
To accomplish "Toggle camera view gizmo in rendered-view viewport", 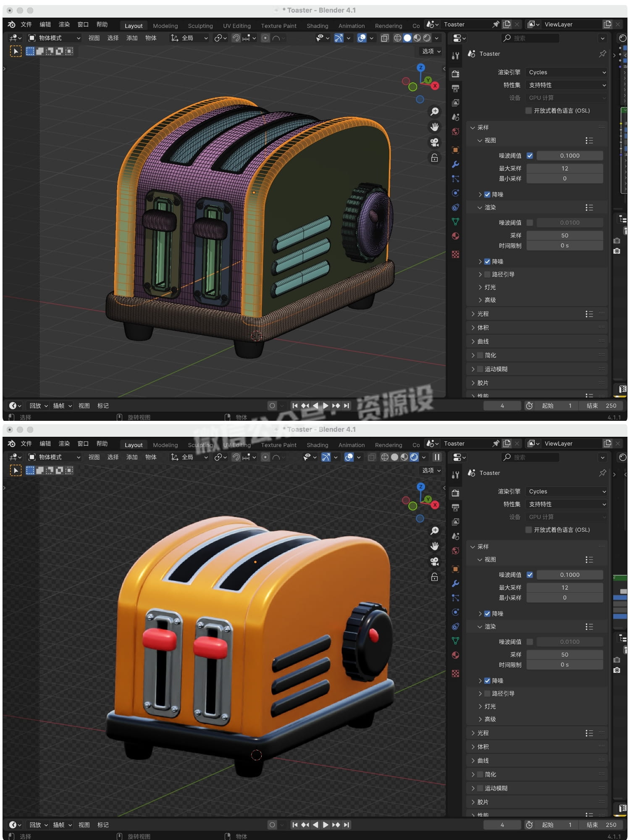I will coord(435,561).
